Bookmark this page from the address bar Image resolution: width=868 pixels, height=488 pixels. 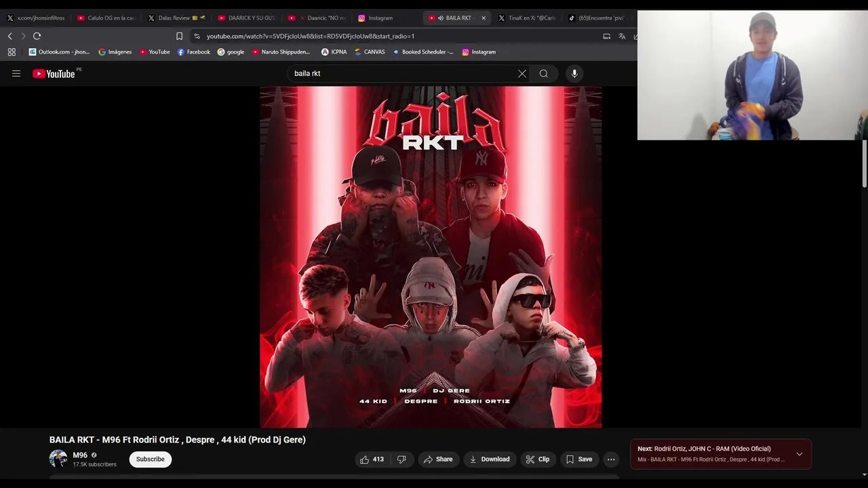(179, 36)
